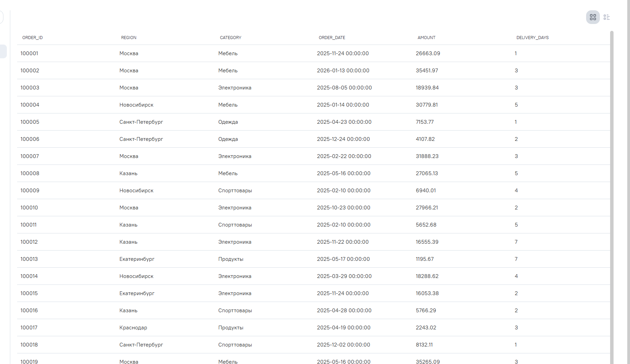Switch to grid view icon

click(593, 17)
